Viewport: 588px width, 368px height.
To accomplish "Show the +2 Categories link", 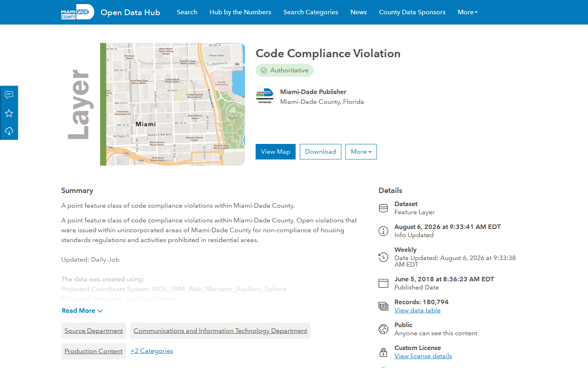I will click(151, 351).
